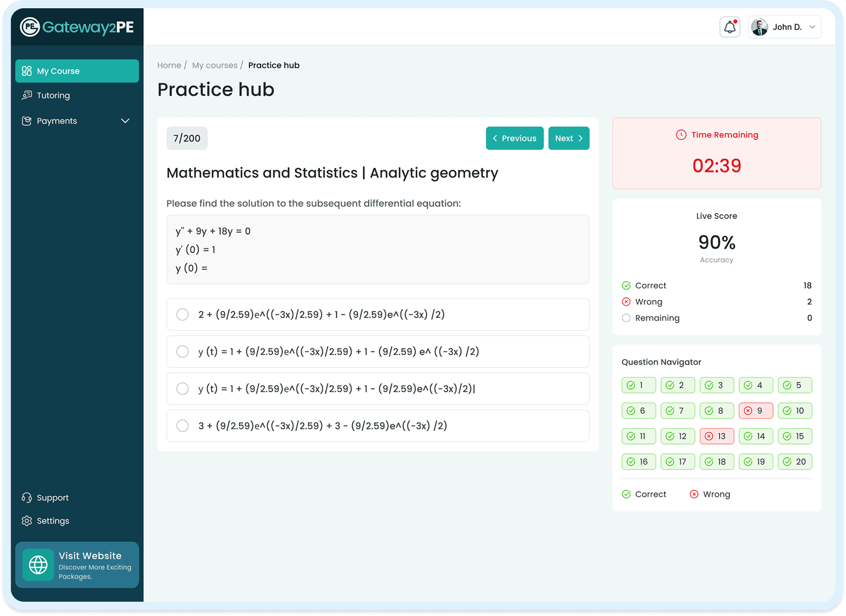
Task: Select answer starting with y(t) = 1 + (9/2.59)e^((-3x)/2.59)
Action: [182, 352]
